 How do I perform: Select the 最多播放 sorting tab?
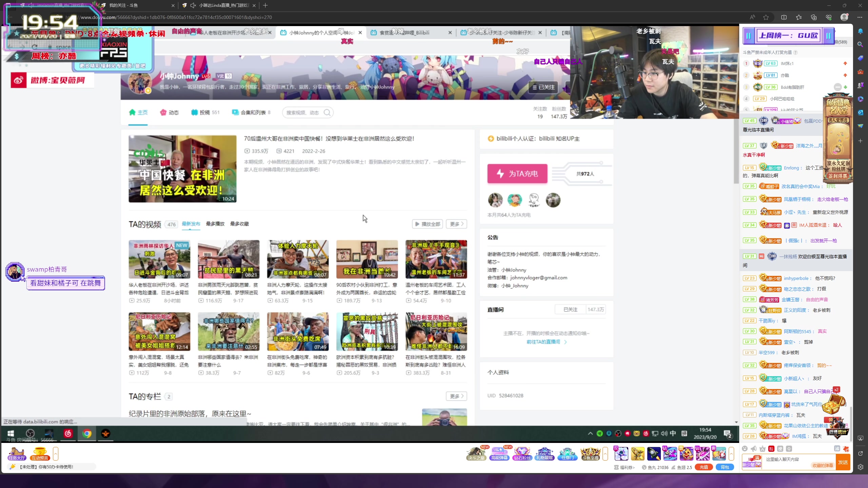coord(215,224)
